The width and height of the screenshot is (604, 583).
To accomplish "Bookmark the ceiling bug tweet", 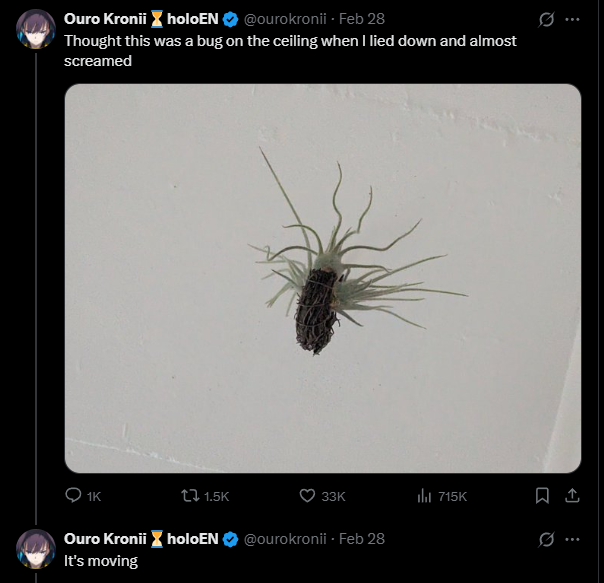I will coord(542,495).
